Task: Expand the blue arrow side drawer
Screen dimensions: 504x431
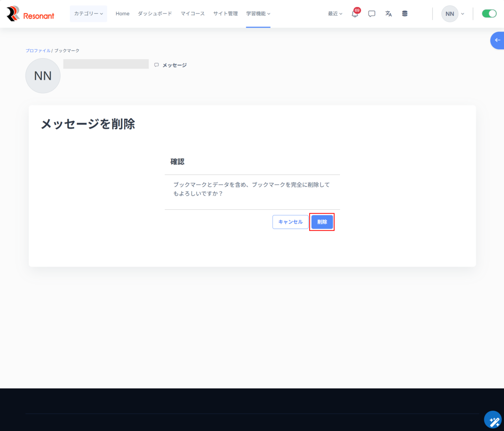Action: coord(497,40)
